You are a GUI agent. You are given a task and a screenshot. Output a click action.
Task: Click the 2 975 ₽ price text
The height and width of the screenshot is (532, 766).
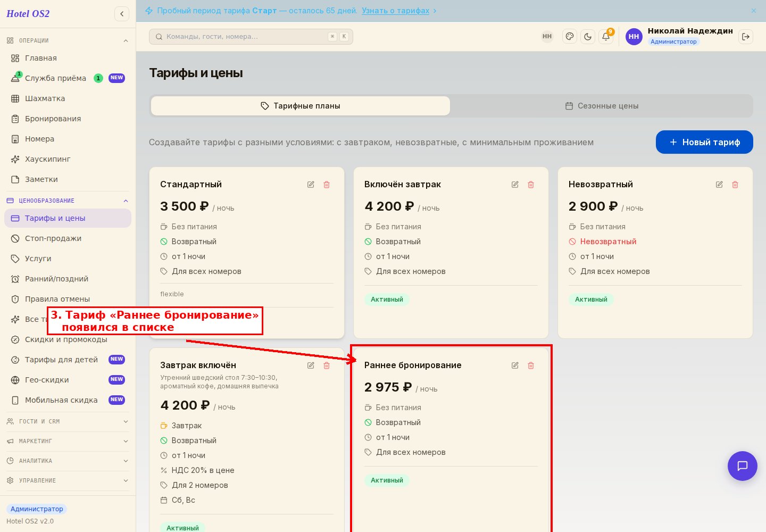(x=388, y=387)
